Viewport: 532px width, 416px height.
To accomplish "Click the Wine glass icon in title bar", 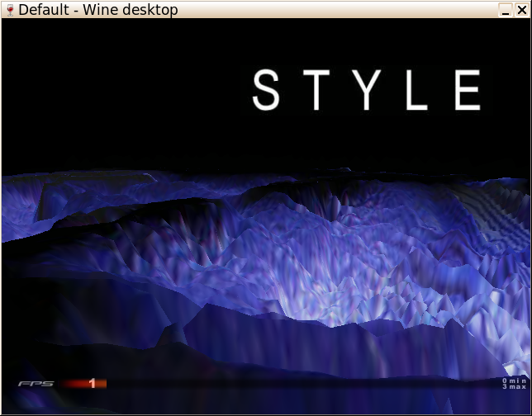I will coord(9,10).
